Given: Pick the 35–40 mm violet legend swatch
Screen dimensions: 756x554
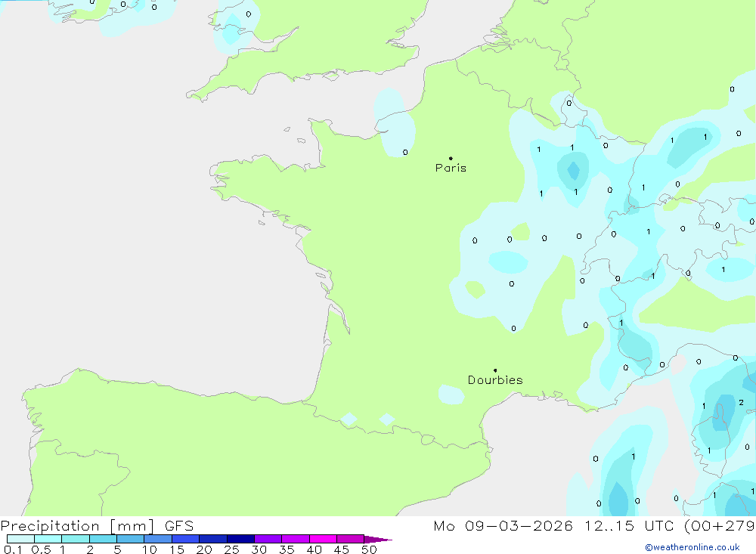Looking at the screenshot, I should 296,539.
